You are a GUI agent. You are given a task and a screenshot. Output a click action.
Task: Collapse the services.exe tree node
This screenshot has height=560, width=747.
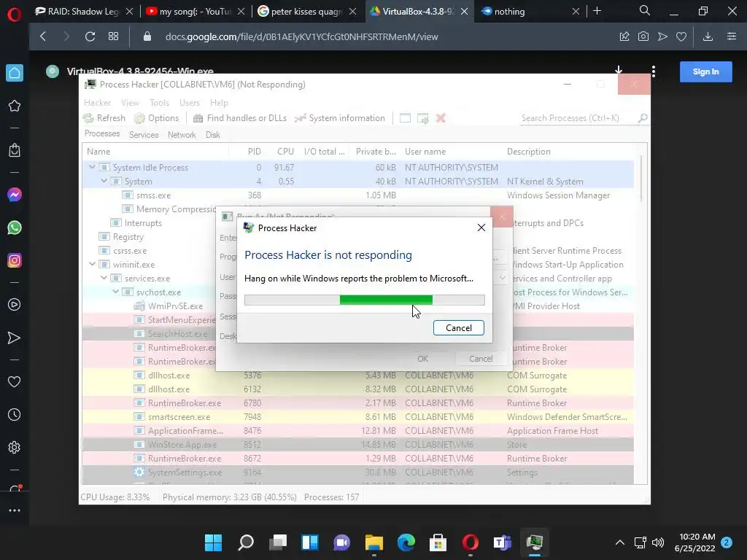[104, 278]
